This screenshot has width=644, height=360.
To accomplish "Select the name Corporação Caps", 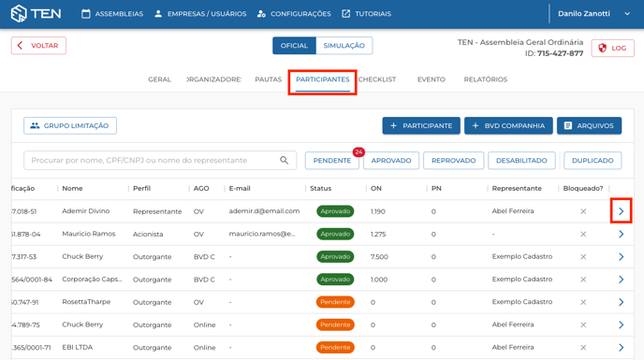I will 93,280.
